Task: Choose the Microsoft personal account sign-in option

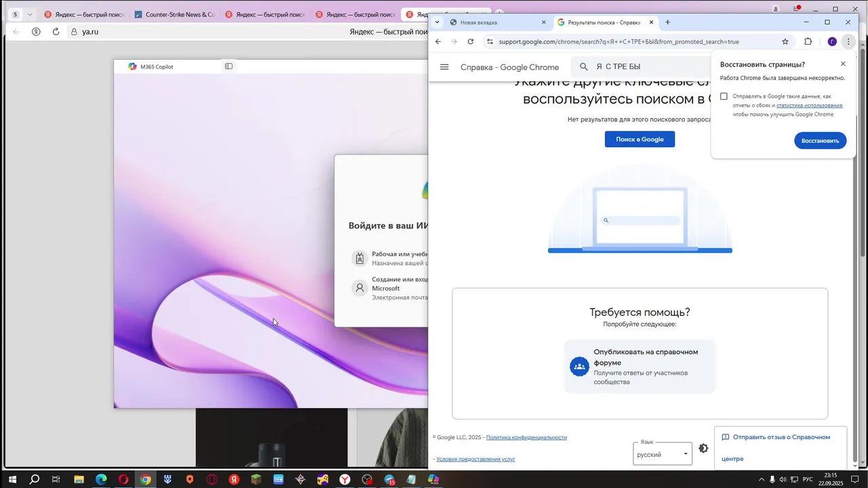Action: click(390, 288)
